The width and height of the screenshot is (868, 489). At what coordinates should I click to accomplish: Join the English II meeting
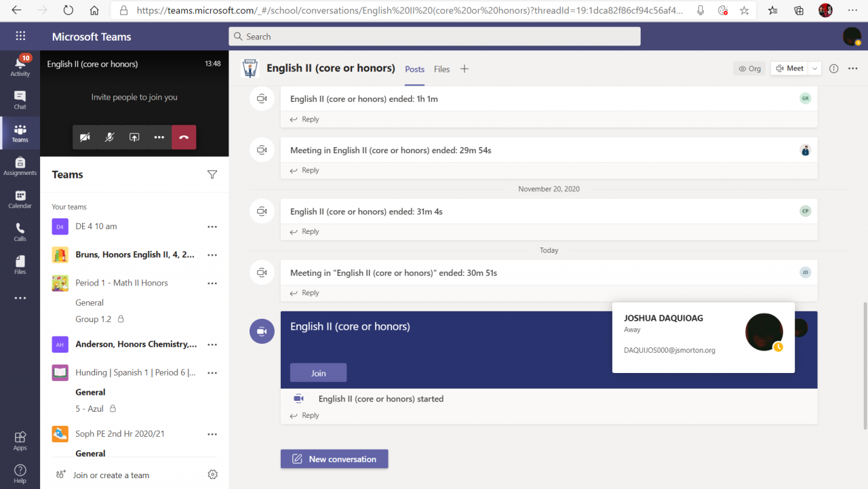(318, 373)
